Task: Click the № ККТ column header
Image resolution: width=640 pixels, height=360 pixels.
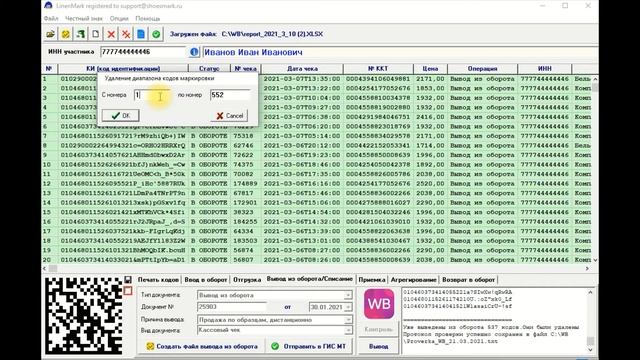Action: 378,69
